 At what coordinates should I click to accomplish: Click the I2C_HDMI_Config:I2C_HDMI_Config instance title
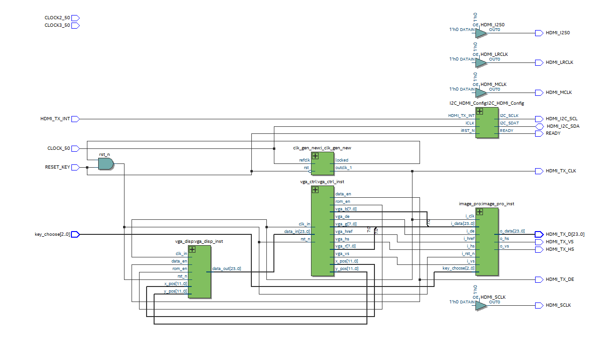[x=486, y=103]
